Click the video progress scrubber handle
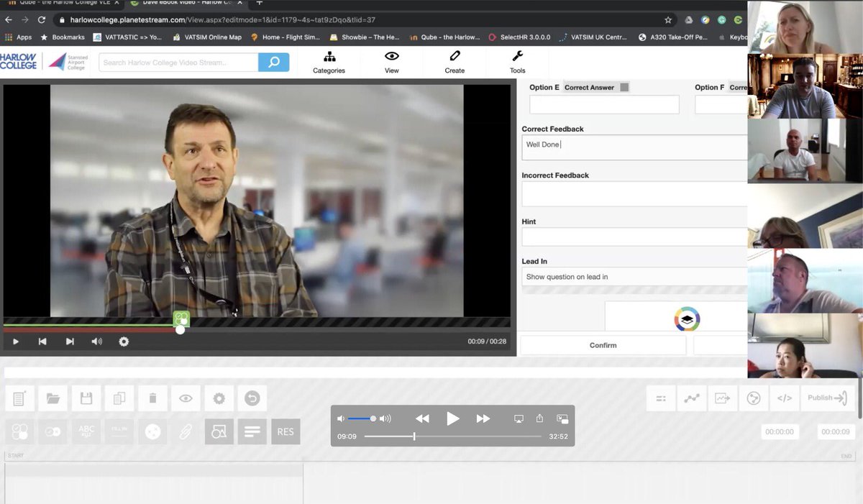The height and width of the screenshot is (504, 863). click(x=180, y=329)
